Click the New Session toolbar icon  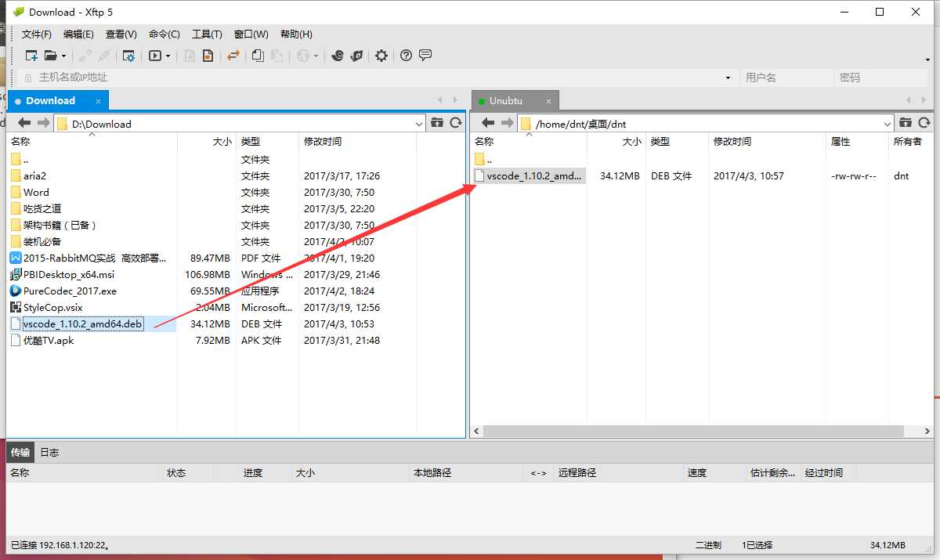(31, 56)
